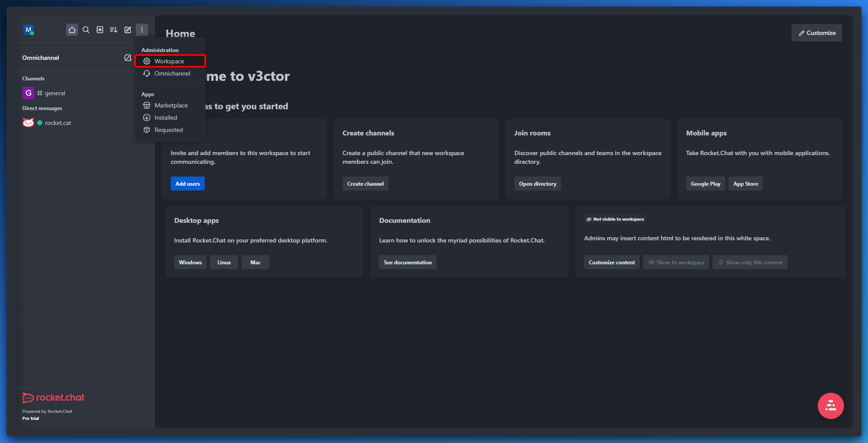This screenshot has width=868, height=443.
Task: Toggle the kebab administration menu icon
Action: pos(142,30)
